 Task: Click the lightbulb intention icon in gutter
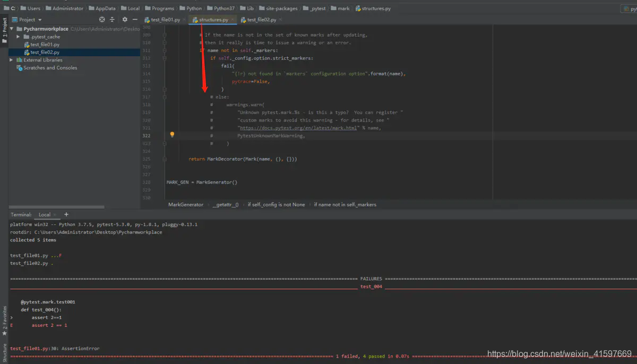[172, 135]
